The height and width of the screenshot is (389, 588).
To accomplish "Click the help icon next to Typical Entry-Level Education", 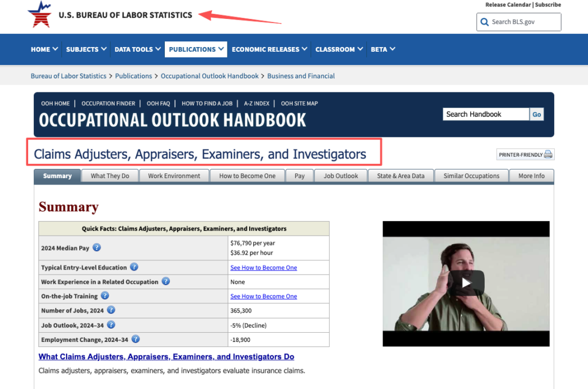I will (134, 267).
